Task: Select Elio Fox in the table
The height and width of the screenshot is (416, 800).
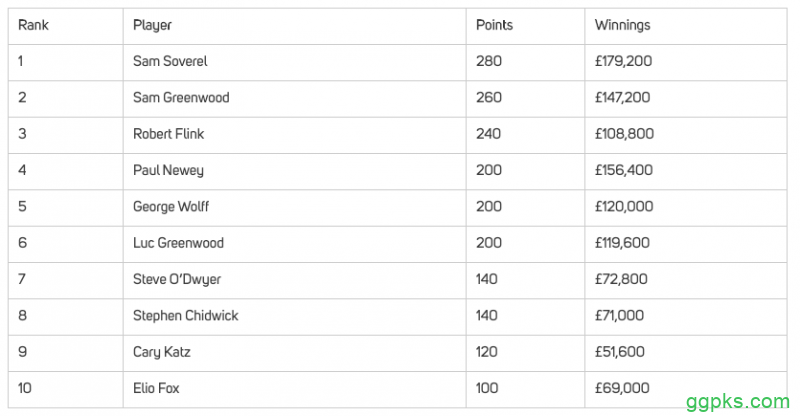Action: (x=157, y=388)
